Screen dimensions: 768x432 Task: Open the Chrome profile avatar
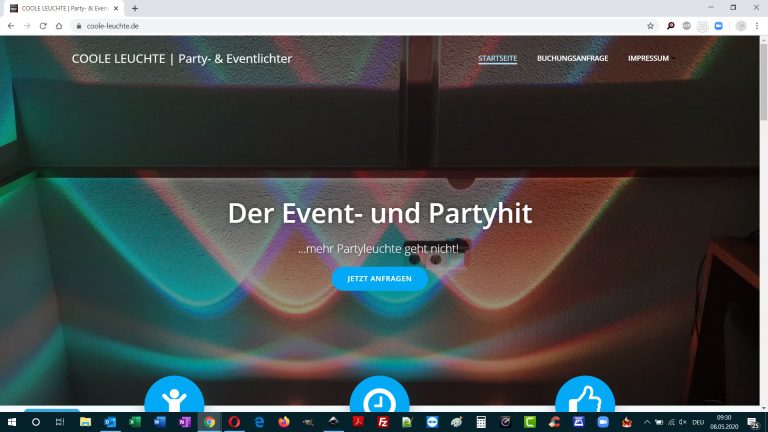pyautogui.click(x=741, y=26)
